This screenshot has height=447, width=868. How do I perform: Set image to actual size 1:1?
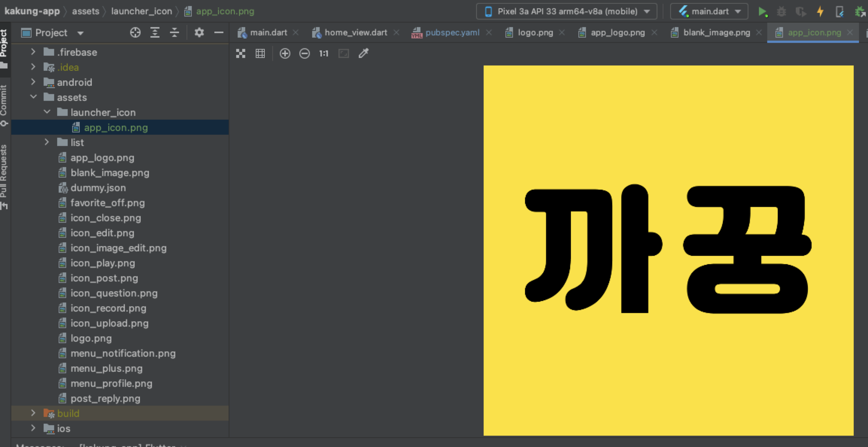coord(324,54)
